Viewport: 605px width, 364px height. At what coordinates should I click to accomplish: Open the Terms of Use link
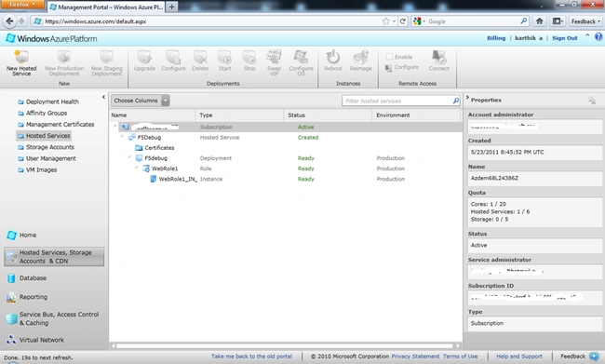tap(460, 357)
